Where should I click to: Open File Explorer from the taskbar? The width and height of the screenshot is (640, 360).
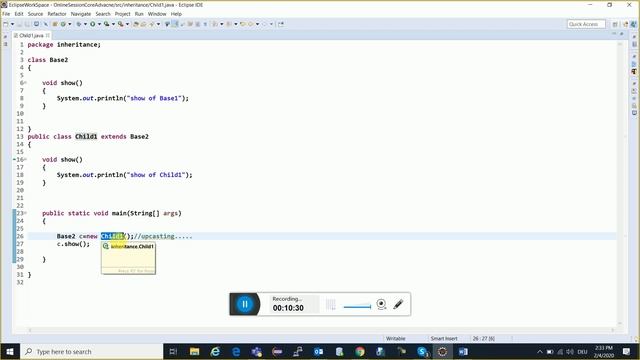(194, 351)
